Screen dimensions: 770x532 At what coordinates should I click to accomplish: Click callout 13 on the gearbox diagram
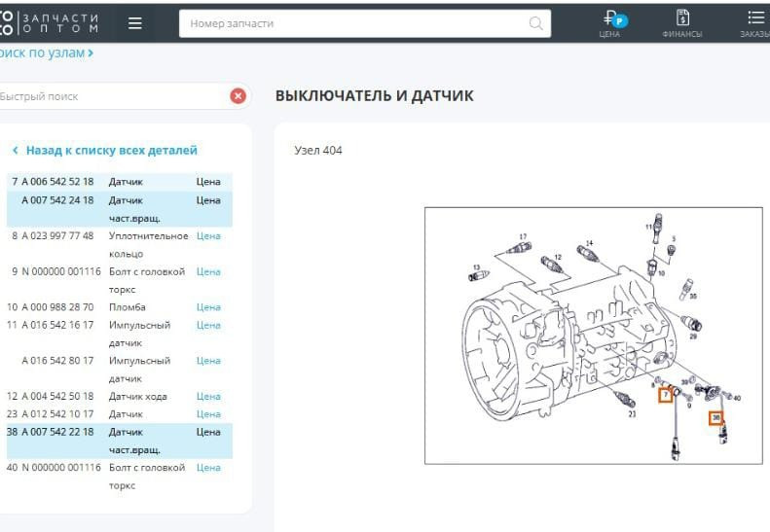(476, 267)
